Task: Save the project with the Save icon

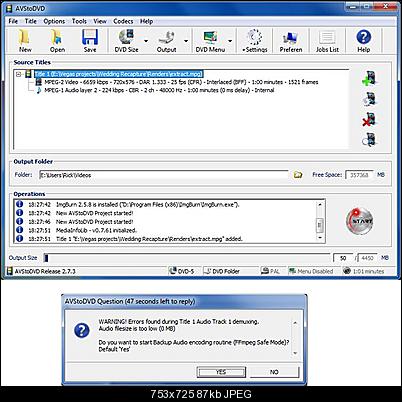Action: pos(90,41)
